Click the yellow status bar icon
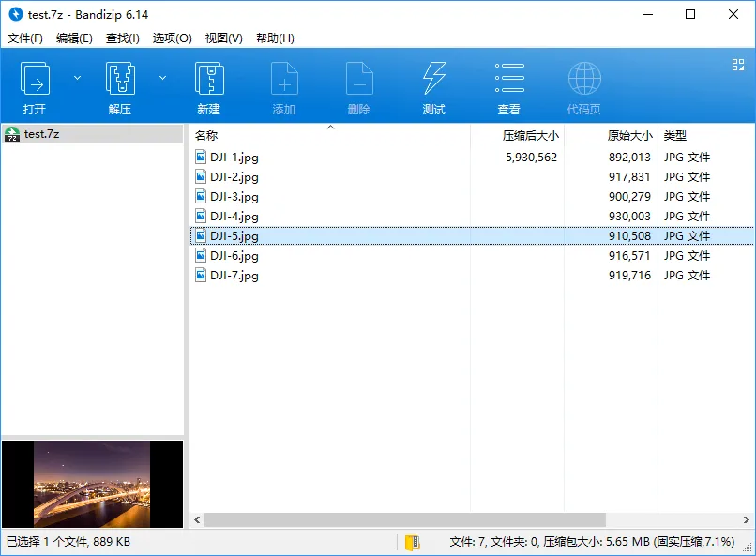Screen dimensions: 756x556 coord(413,542)
